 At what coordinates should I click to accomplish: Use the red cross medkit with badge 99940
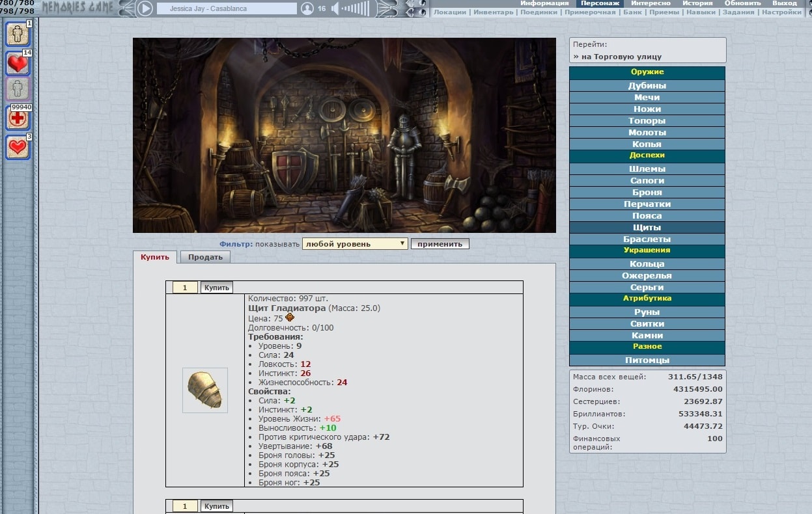pyautogui.click(x=18, y=118)
